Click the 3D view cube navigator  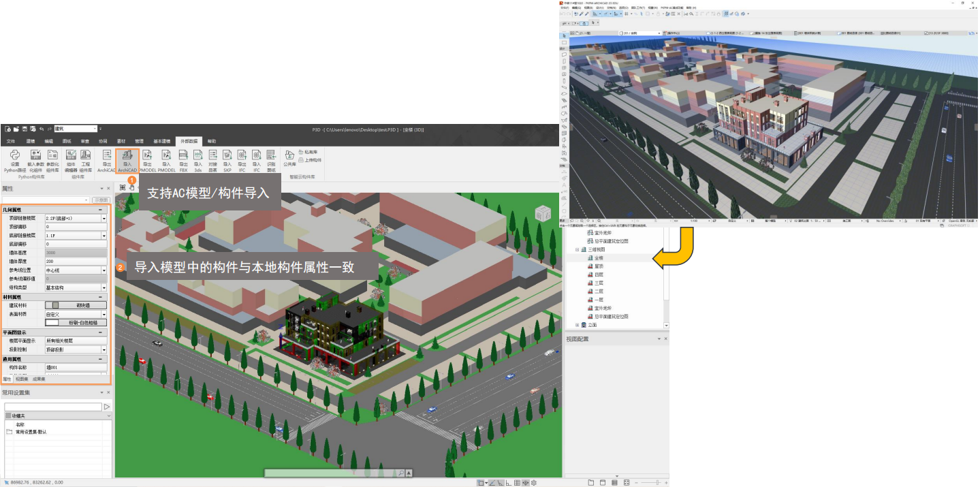click(542, 214)
